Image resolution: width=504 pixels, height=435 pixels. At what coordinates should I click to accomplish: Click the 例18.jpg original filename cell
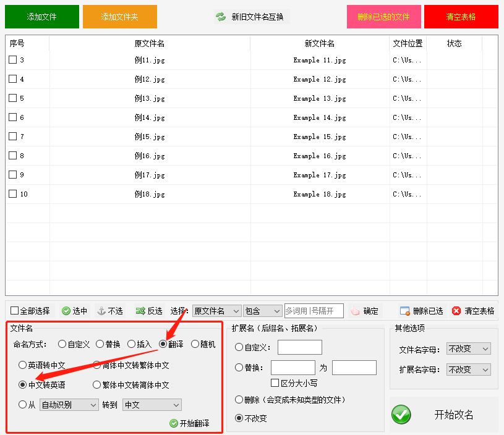150,194
